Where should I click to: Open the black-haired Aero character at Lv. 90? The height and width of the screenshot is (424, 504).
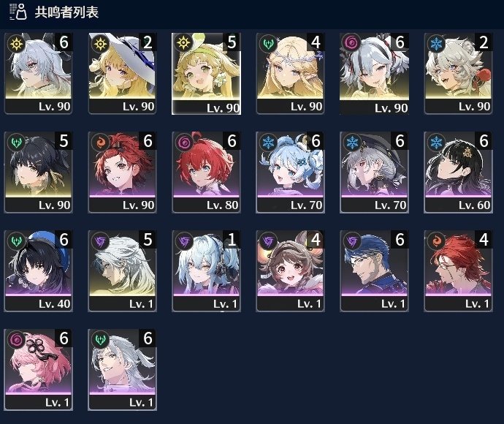(x=38, y=172)
